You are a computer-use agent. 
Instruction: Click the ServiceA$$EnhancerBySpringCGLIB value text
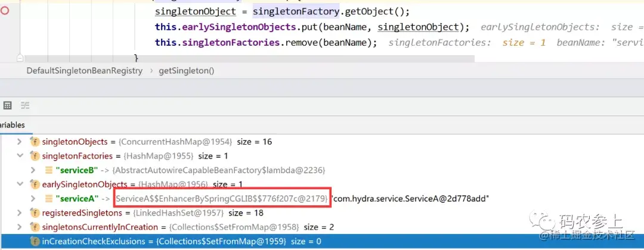pos(222,199)
